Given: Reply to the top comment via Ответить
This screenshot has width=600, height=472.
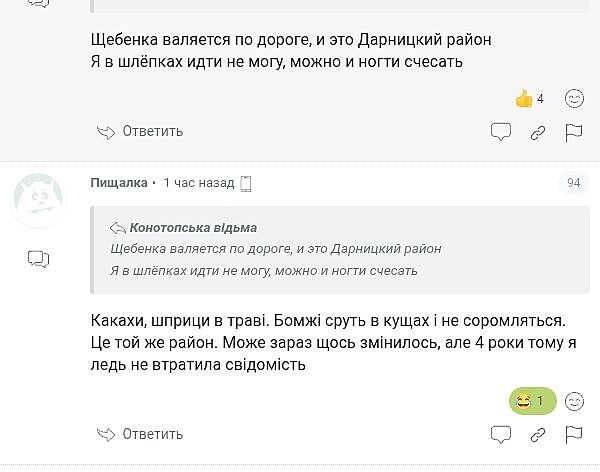Looking at the screenshot, I should tap(140, 131).
